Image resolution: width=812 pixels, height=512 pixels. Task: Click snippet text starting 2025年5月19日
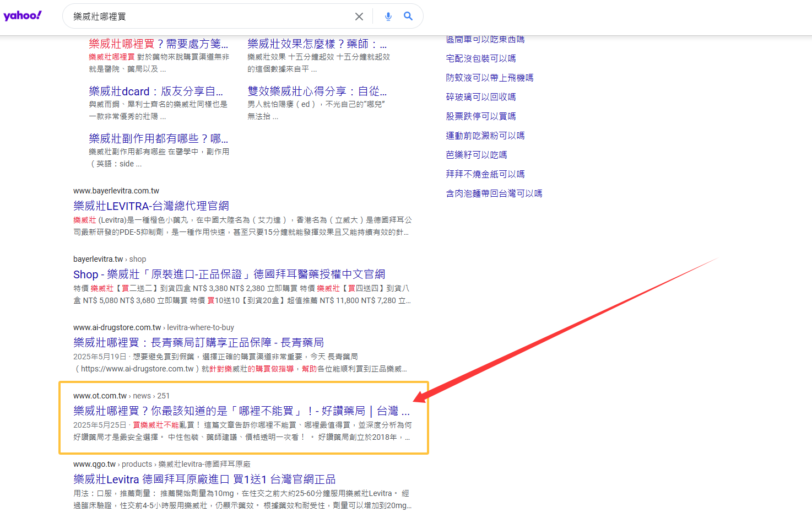pyautogui.click(x=240, y=363)
